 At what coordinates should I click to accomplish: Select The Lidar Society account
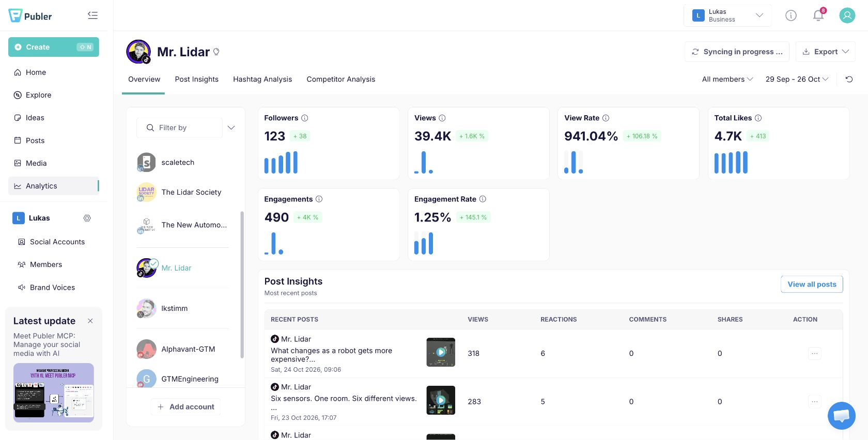point(183,192)
